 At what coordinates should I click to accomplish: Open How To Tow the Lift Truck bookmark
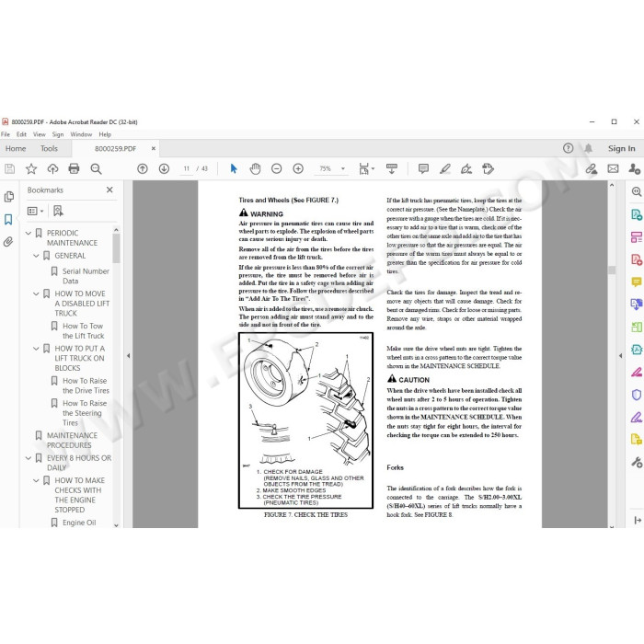coord(84,331)
